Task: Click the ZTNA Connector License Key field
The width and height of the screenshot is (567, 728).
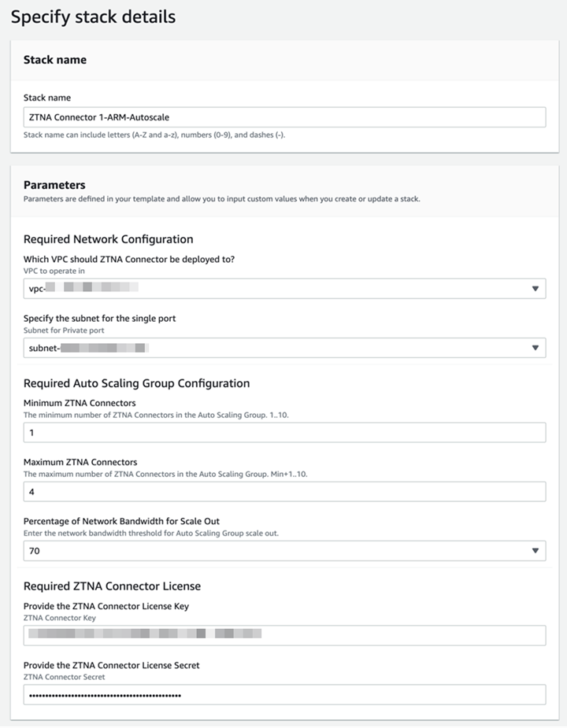Action: tap(283, 635)
